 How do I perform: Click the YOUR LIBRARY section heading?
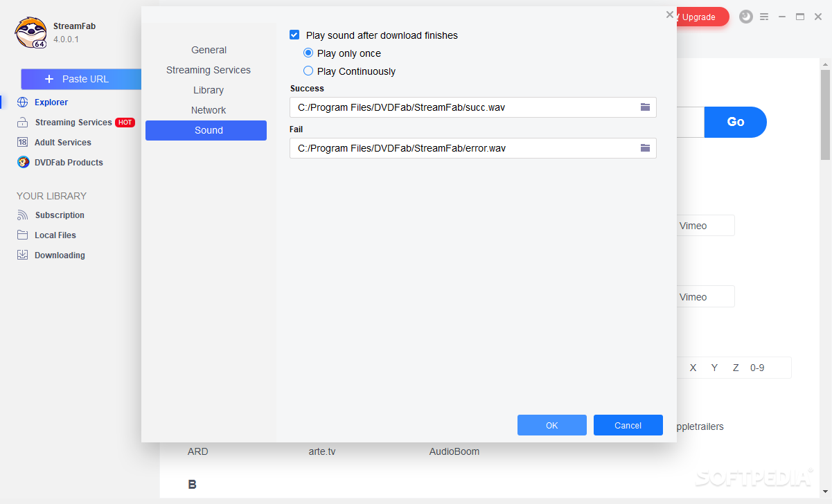(52, 196)
